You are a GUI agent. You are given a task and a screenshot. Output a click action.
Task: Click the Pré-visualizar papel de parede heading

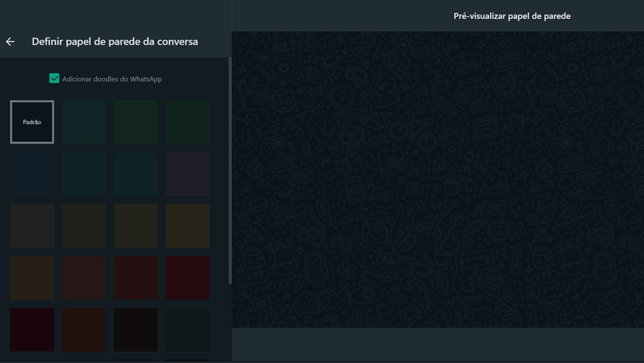[512, 16]
